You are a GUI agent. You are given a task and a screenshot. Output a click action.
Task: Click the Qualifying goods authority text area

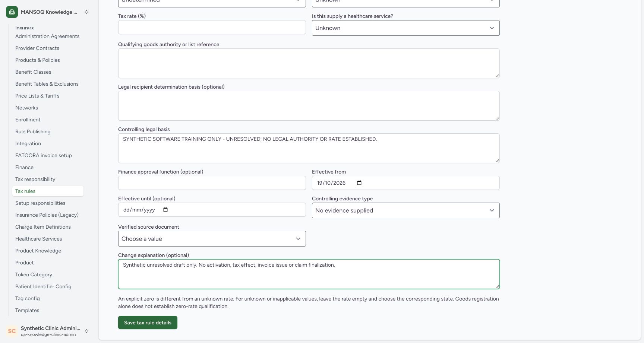tap(309, 63)
